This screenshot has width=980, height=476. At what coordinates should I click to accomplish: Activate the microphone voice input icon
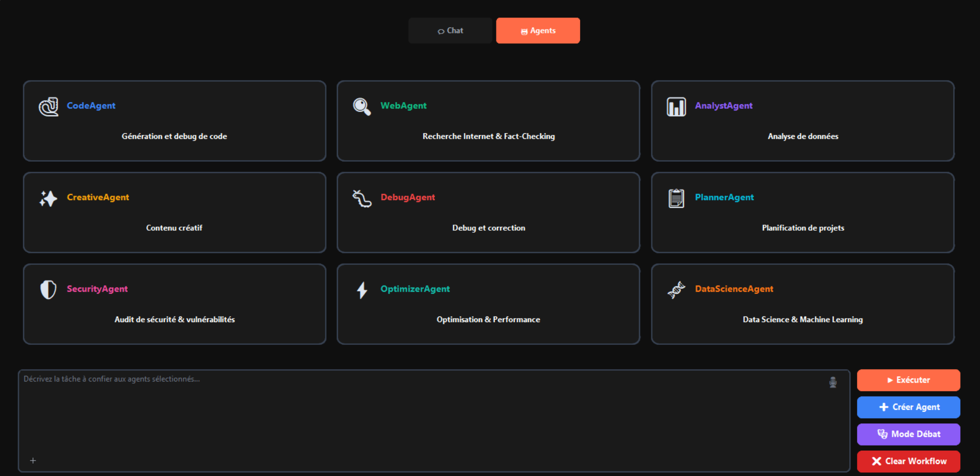click(833, 382)
